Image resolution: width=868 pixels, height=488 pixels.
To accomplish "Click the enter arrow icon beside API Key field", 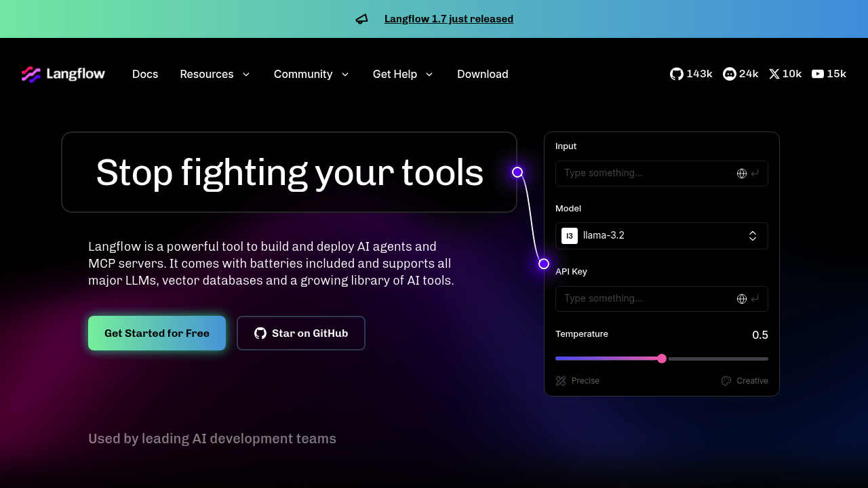I will (754, 298).
